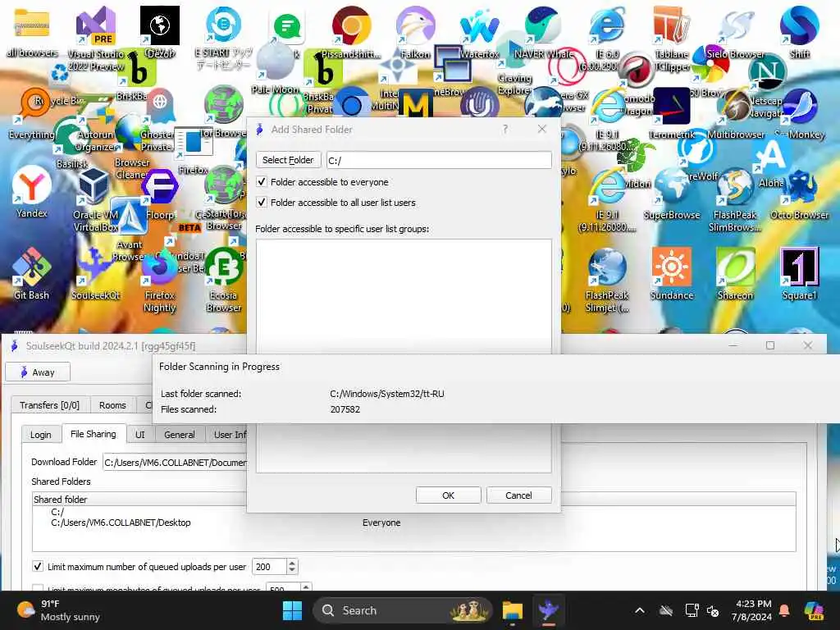Open the clock showing 4:23 PM
Image resolution: width=840 pixels, height=630 pixels.
(752, 610)
